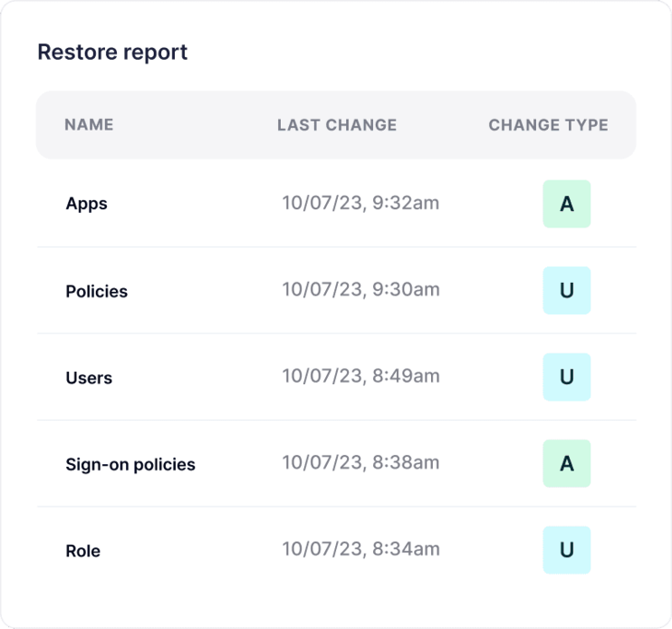The height and width of the screenshot is (629, 672).
Task: Click the 9:32am timestamp for Apps
Action: pos(360,203)
